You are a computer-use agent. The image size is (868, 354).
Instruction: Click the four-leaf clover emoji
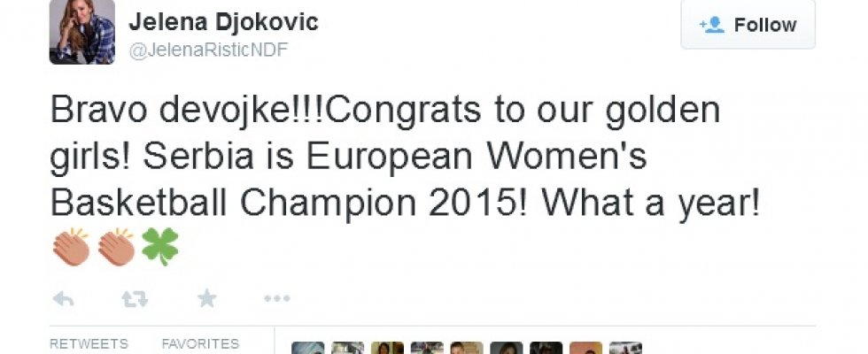click(x=159, y=246)
